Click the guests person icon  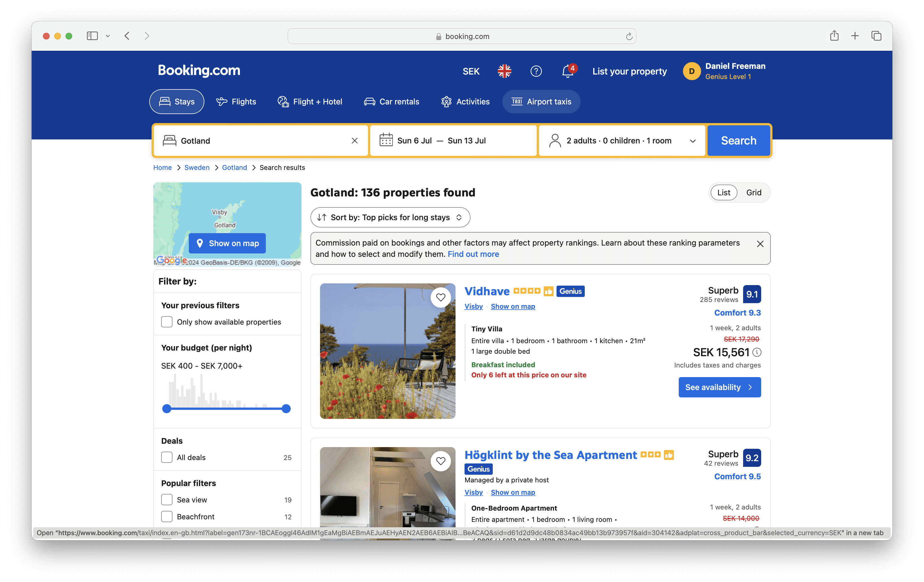[555, 140]
